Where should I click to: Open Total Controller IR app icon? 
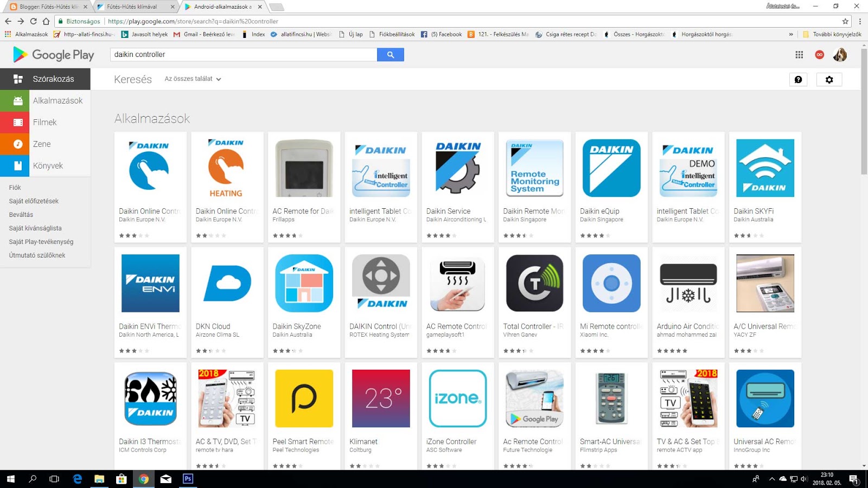535,283
